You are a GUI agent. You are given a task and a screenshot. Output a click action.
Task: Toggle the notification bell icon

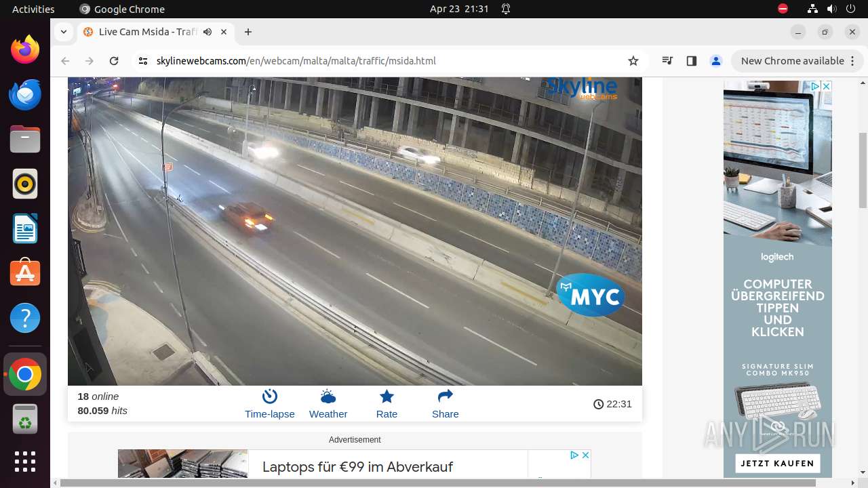(506, 9)
